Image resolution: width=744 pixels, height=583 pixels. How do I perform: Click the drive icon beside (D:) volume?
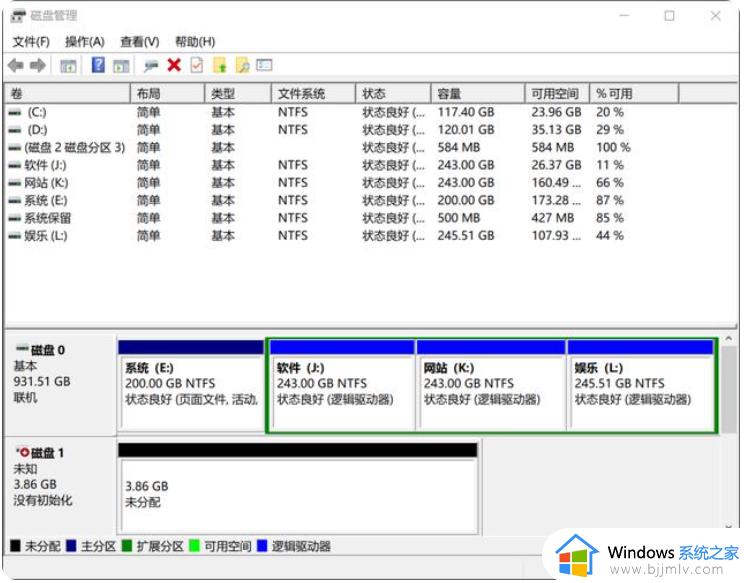pyautogui.click(x=15, y=130)
